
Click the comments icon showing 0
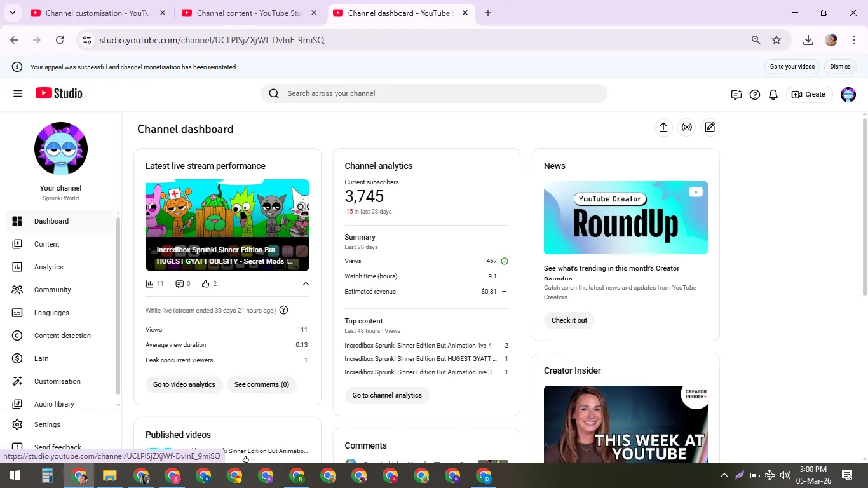pyautogui.click(x=179, y=284)
